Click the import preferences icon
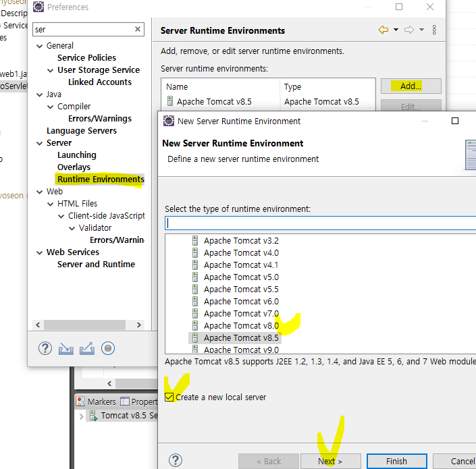 66,349
